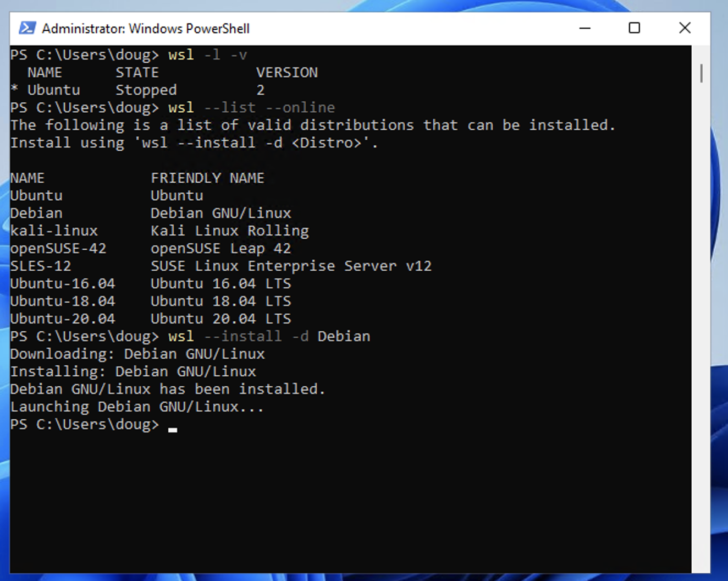Select the Launching Debian GNU/Linux line
Screen dimensions: 728x581
pos(136,407)
